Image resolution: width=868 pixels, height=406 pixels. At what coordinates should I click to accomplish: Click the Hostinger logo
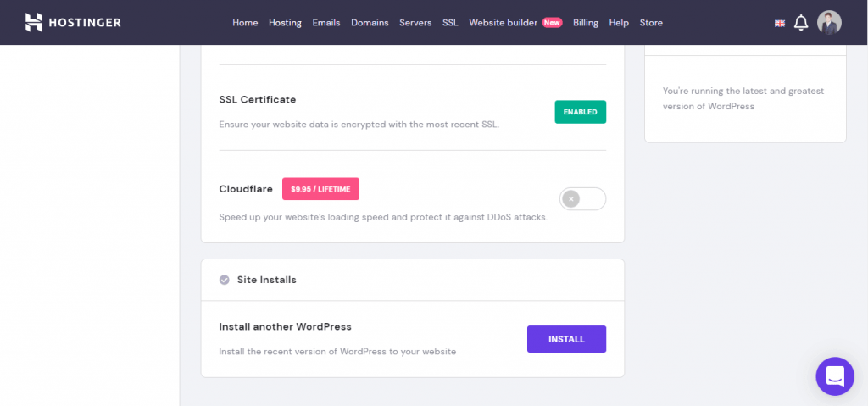[x=73, y=22]
